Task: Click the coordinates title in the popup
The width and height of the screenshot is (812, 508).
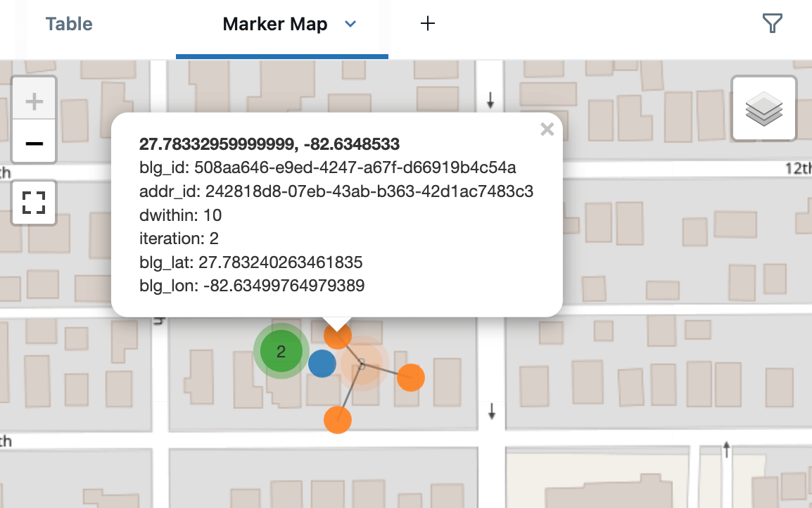Action: 269,144
